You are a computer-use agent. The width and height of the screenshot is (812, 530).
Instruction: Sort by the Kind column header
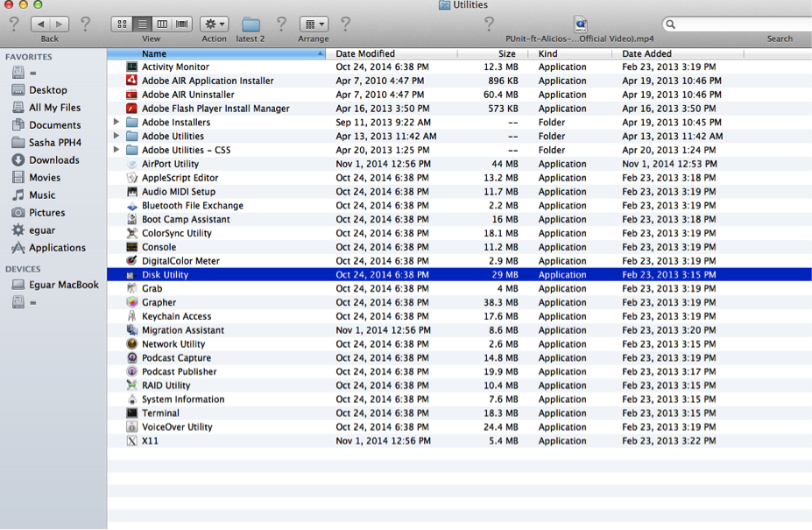point(569,53)
